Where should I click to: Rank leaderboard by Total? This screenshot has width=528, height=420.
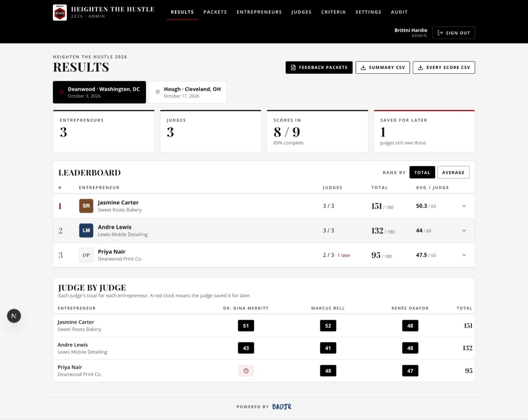(422, 172)
